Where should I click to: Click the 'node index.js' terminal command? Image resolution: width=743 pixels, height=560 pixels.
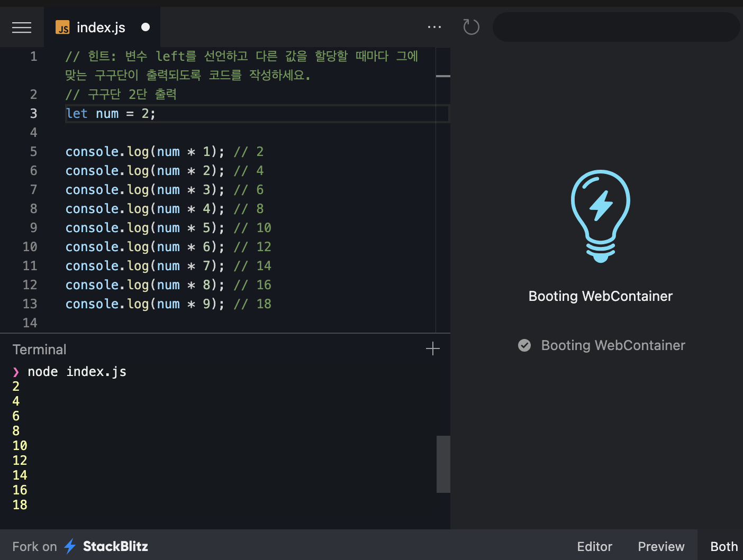tap(77, 372)
